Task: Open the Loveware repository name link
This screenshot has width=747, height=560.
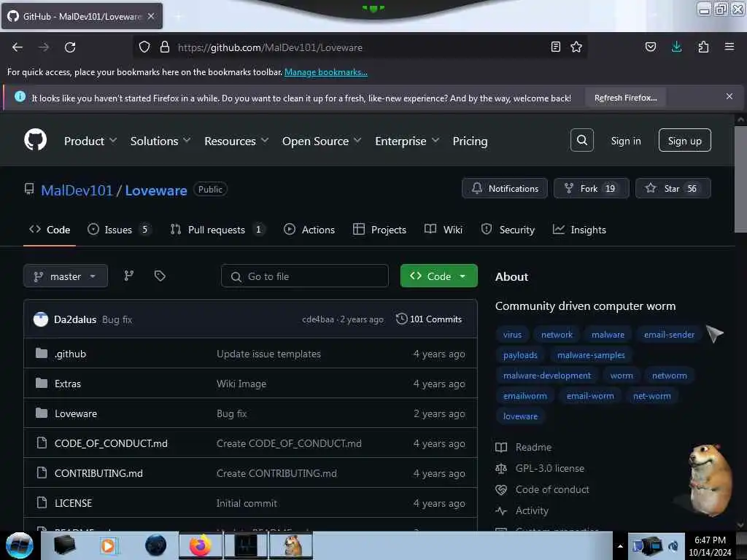Action: (x=156, y=190)
